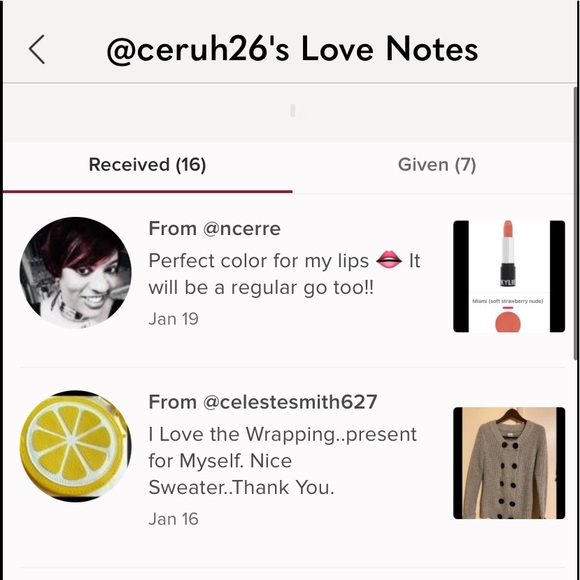Viewport: 580px width, 580px height.
Task: Open the From @ncerre username link
Action: (x=215, y=229)
